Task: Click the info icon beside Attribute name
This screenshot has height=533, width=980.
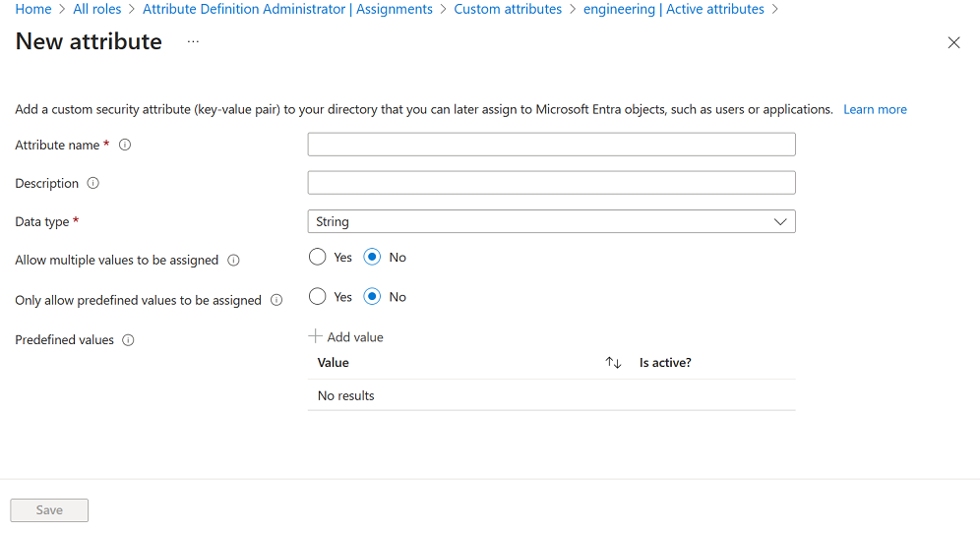Action: click(125, 145)
